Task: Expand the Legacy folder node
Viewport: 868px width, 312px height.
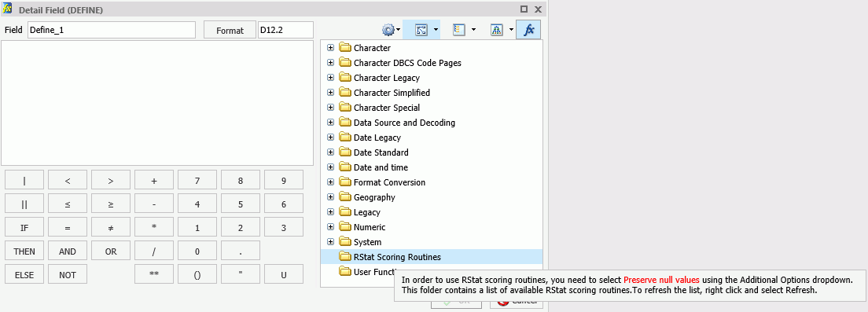Action: tap(330, 212)
